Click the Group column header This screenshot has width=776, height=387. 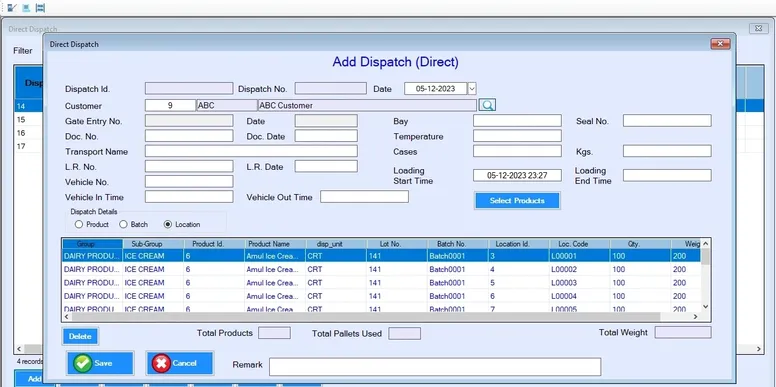[92, 244]
